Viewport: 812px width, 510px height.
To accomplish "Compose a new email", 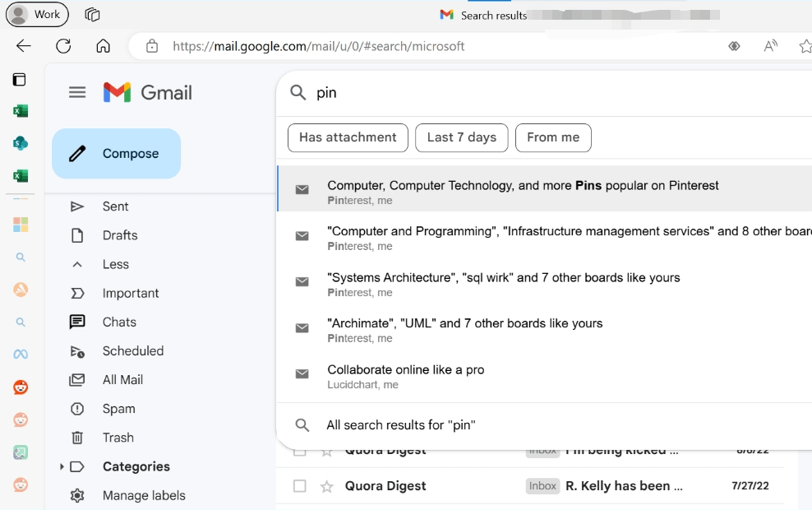I will point(116,154).
